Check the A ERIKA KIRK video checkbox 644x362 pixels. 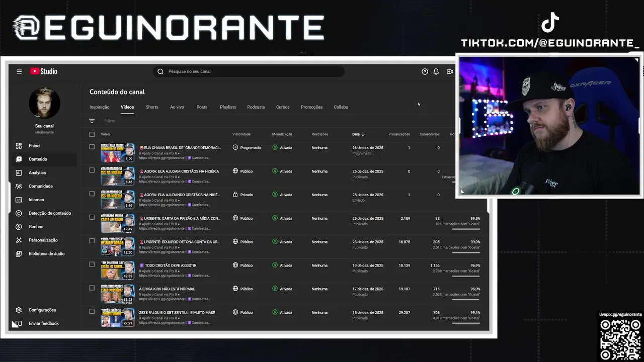click(x=92, y=288)
